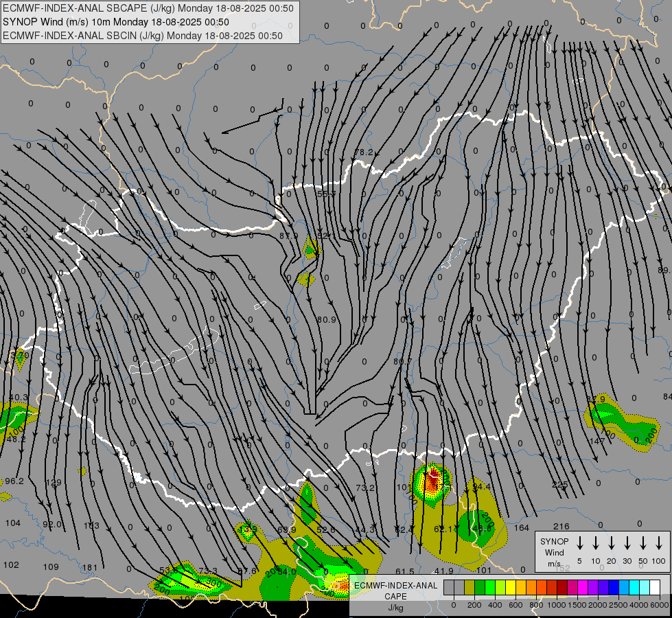The height and width of the screenshot is (618, 672).
Task: Click the 73.2 value on the map
Action: (x=365, y=488)
